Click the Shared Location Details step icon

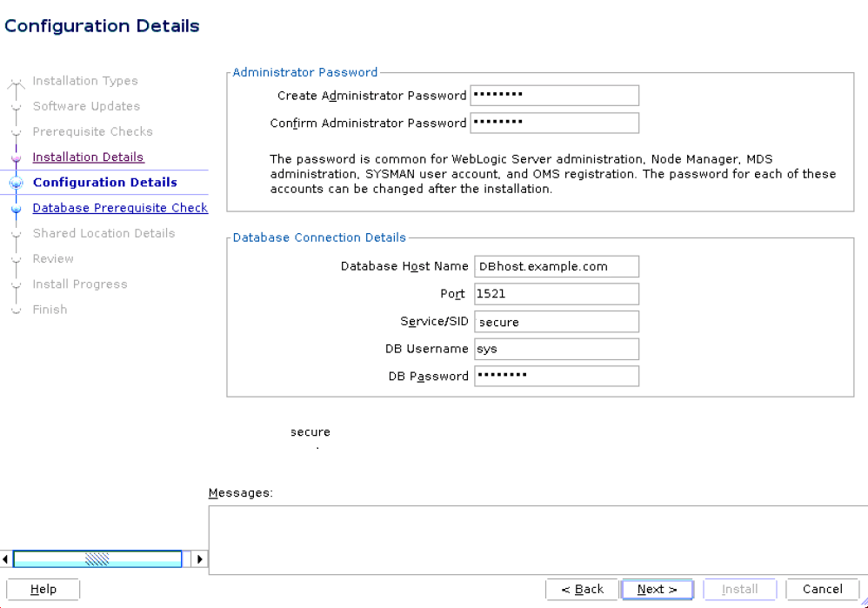[17, 233]
